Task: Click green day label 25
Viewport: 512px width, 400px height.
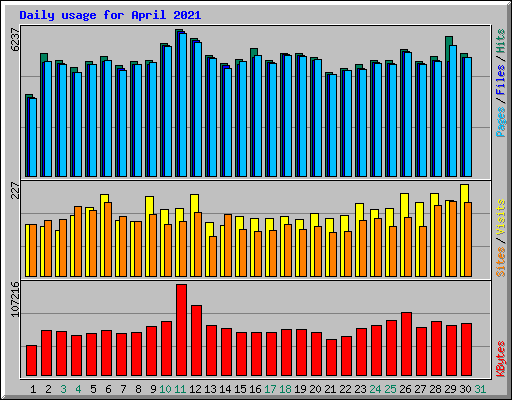Action: (x=390, y=389)
